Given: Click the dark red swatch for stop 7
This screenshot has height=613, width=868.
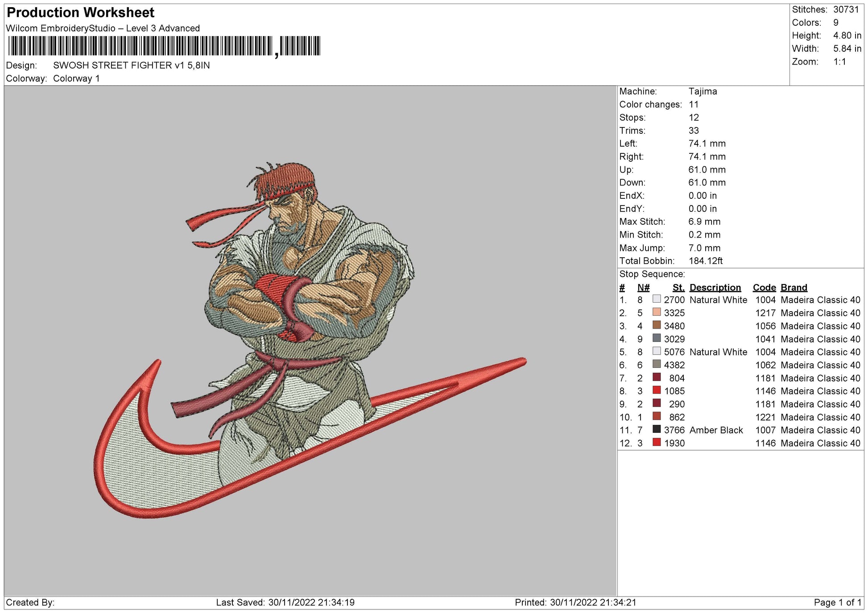Looking at the screenshot, I should coord(656,377).
